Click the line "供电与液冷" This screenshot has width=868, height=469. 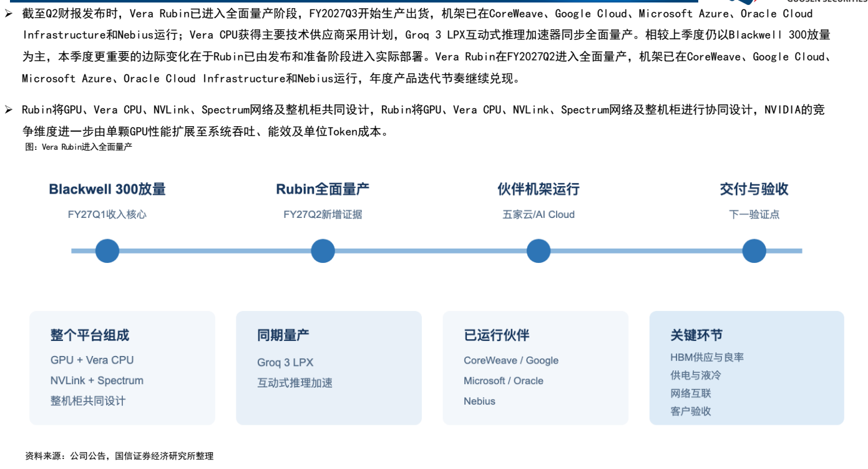(x=696, y=375)
